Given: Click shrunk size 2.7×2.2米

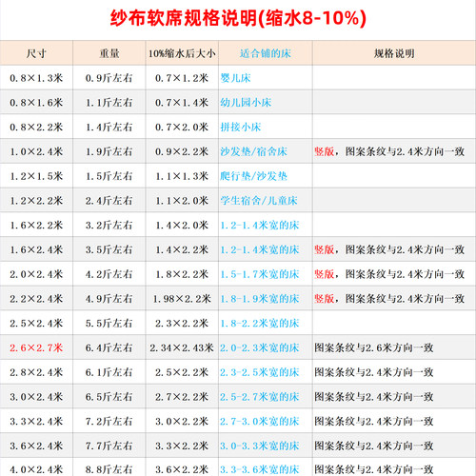Looking at the screenshot, I should point(182,397).
